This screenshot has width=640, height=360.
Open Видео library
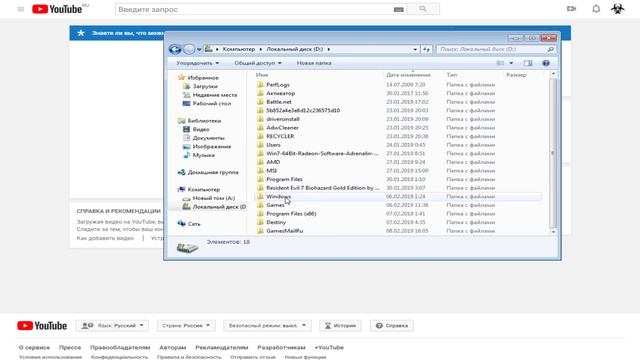click(201, 129)
